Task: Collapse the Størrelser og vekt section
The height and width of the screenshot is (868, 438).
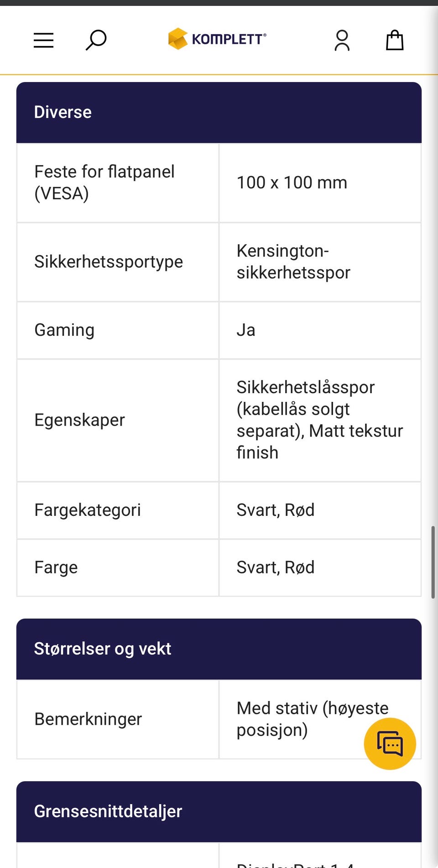Action: click(x=219, y=649)
